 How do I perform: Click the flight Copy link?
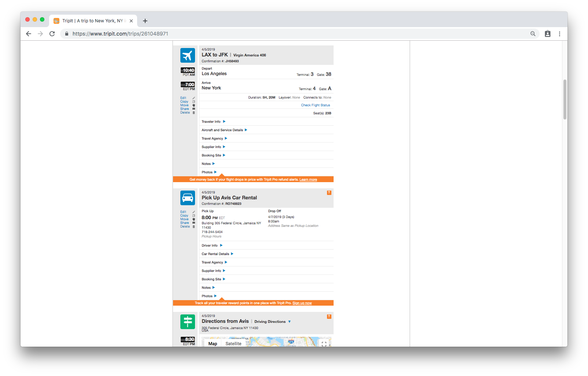tap(184, 102)
